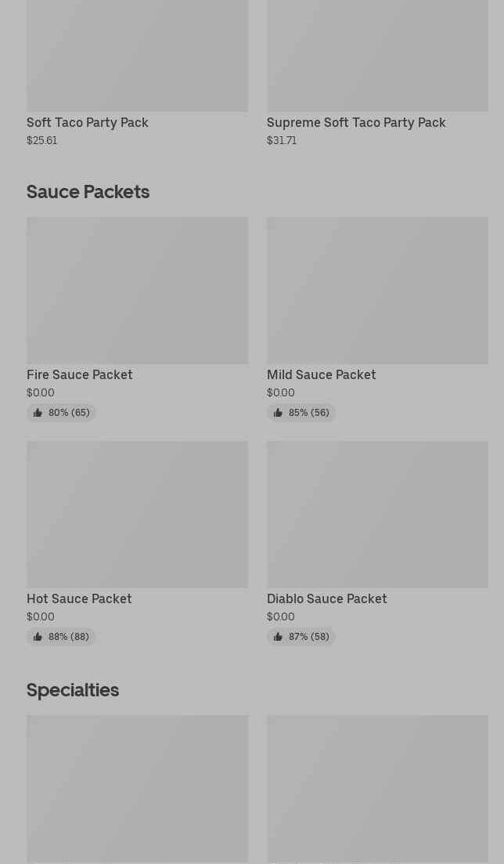504x864 pixels.
Task: Open the right item image under Specialties
Action: click(x=377, y=788)
